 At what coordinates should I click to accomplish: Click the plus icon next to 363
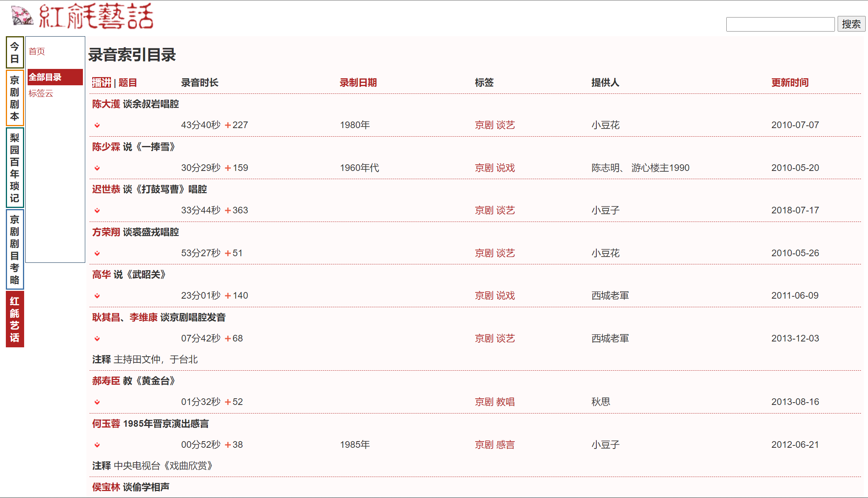tap(228, 211)
